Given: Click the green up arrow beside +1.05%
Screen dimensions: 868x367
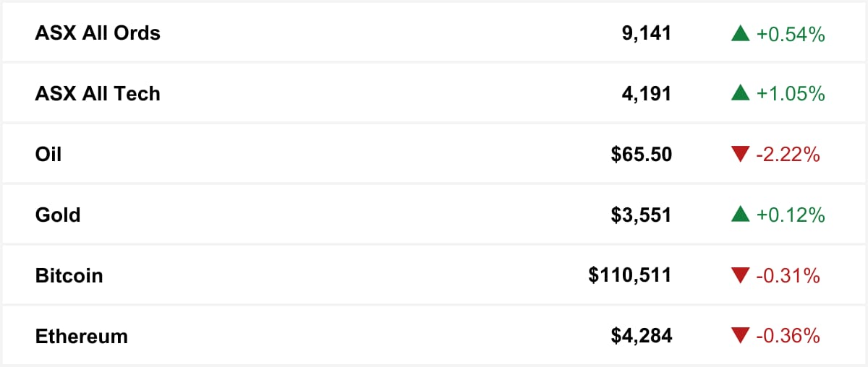Looking at the screenshot, I should click(x=740, y=93).
